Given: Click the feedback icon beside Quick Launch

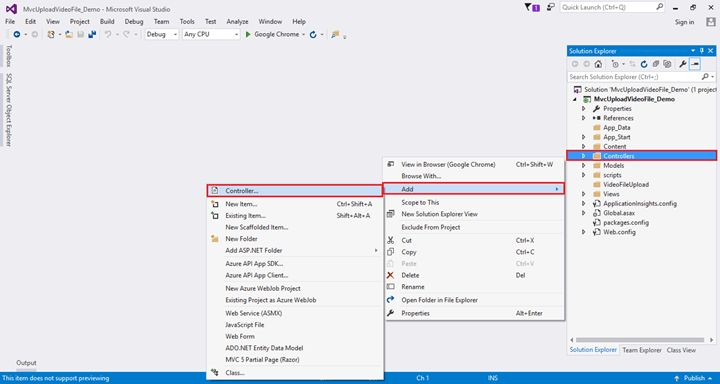Looking at the screenshot, I should click(x=551, y=7).
